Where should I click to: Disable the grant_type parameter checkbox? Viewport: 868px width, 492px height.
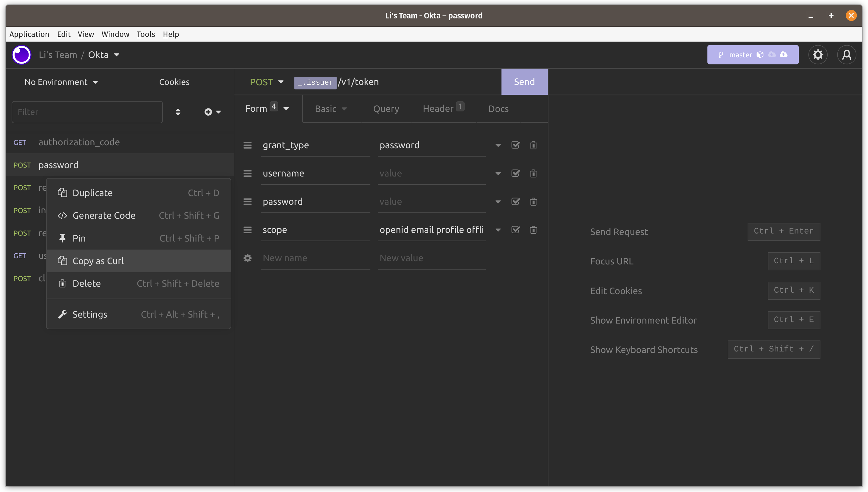[x=515, y=145]
